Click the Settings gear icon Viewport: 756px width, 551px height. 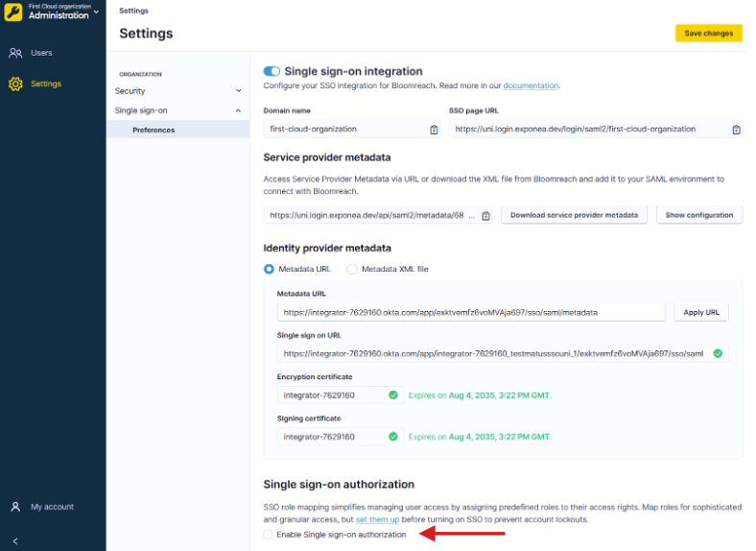pyautogui.click(x=15, y=84)
